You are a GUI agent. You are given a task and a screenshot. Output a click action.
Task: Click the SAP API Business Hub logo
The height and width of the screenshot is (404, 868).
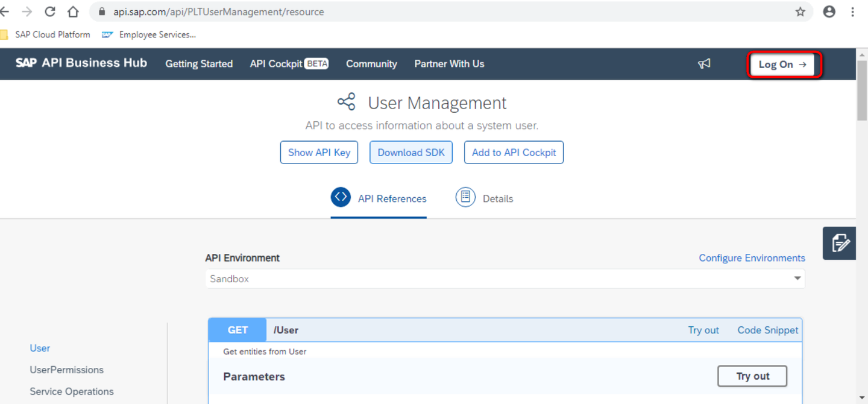pyautogui.click(x=81, y=63)
